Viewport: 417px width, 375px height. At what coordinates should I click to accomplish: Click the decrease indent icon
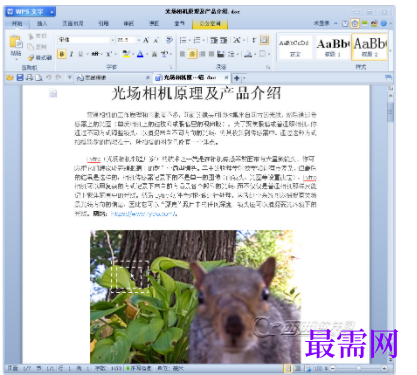[x=214, y=40]
